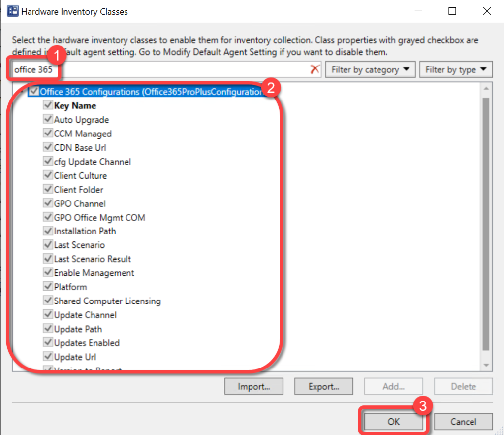504x435 pixels.
Task: Toggle the Updates Enabled checkbox
Action: 48,343
